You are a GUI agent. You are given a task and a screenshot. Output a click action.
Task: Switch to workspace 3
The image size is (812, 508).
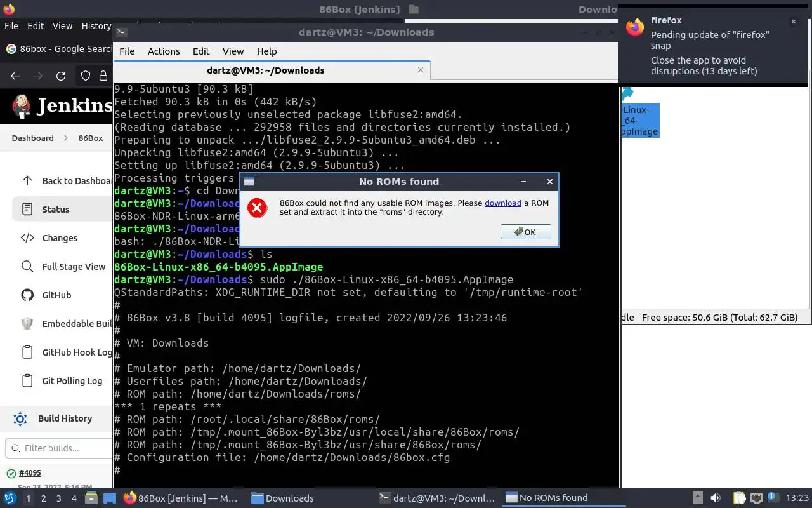click(x=58, y=498)
